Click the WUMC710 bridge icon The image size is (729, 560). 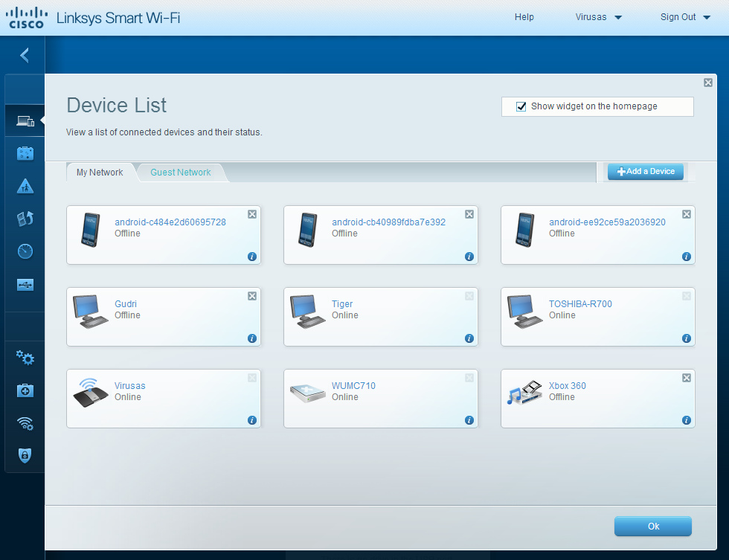click(x=307, y=393)
